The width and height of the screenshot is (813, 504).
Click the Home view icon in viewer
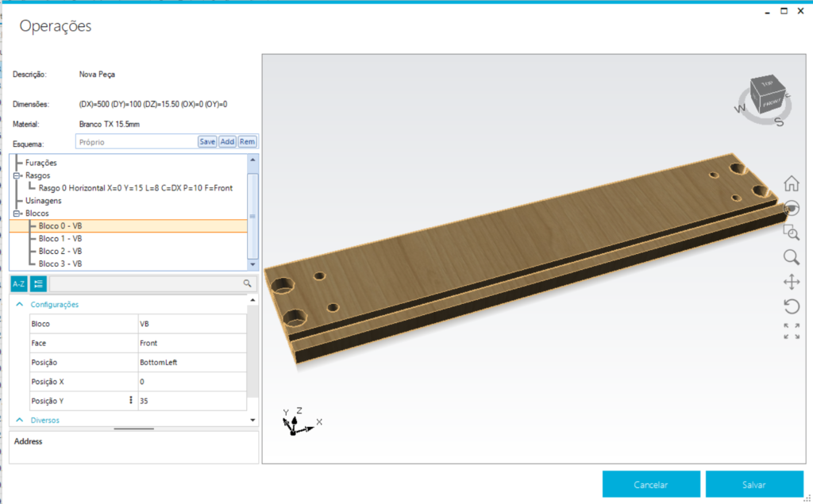(792, 183)
